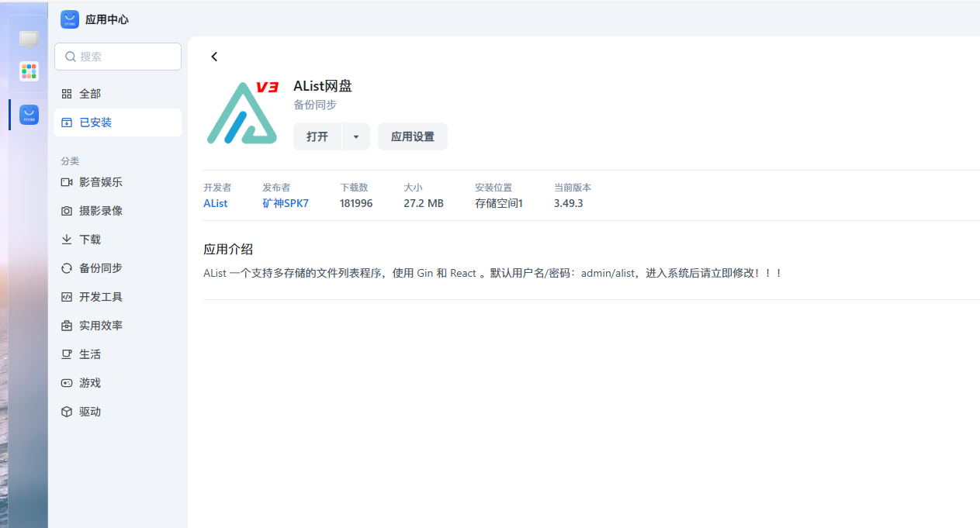Viewport: 980px width, 528px height.
Task: Click the download count 181996
Action: coord(356,203)
